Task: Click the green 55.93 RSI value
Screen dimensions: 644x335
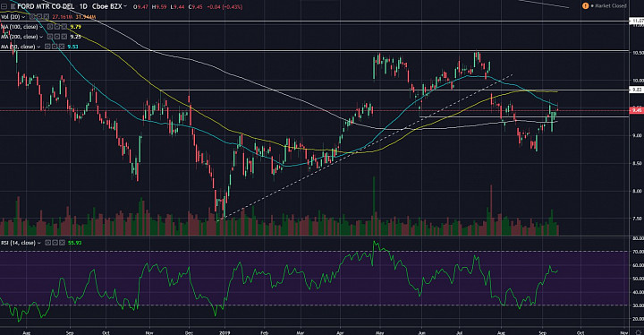Action: tap(75, 243)
